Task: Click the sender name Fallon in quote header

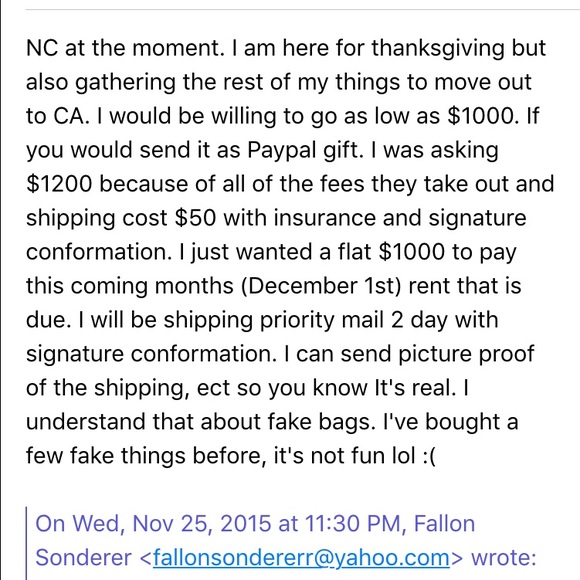Action: tap(444, 524)
